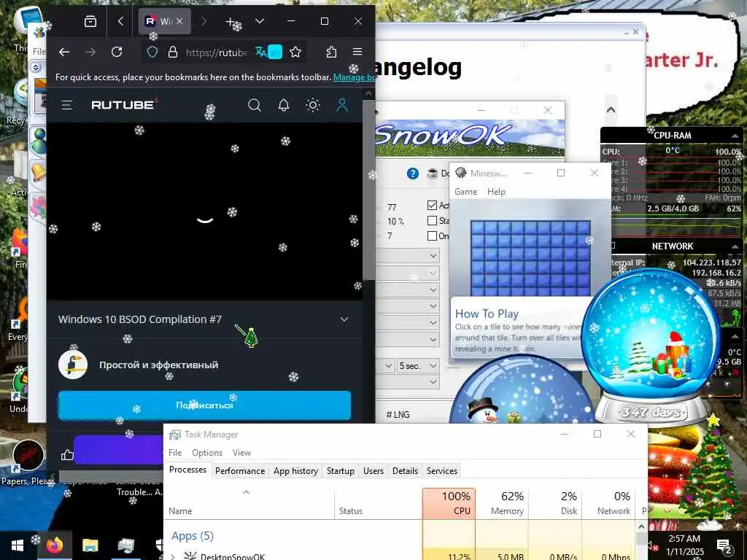Open Task Manager File menu
This screenshot has height=560, width=747.
coord(175,452)
